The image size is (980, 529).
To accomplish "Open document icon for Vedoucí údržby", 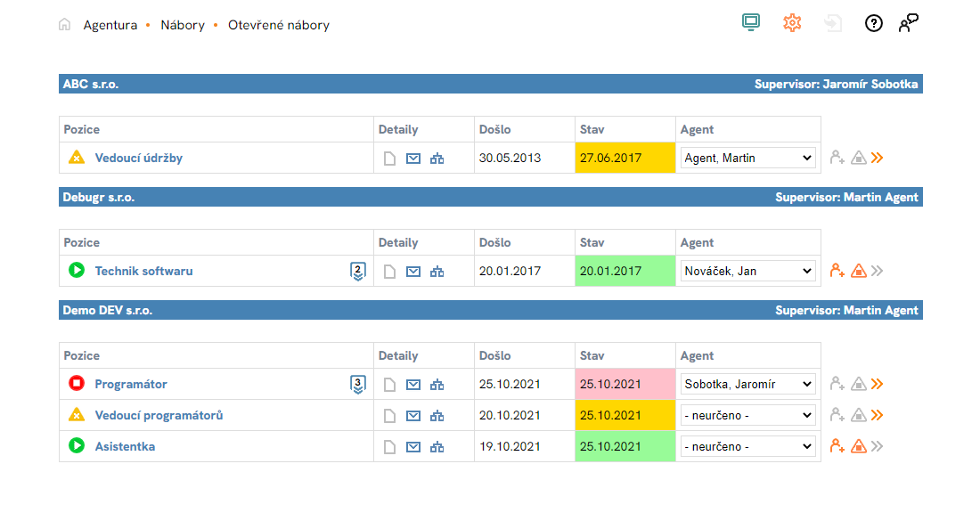I will click(x=389, y=159).
